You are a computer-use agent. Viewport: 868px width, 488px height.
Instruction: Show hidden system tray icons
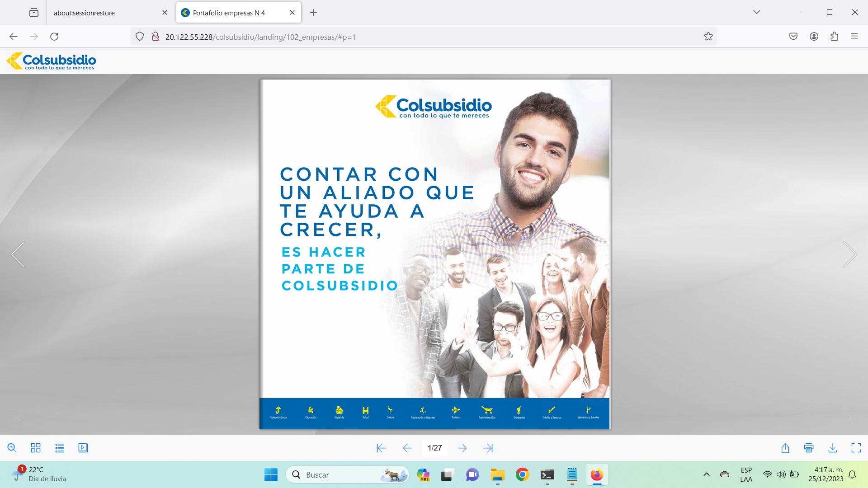[706, 474]
